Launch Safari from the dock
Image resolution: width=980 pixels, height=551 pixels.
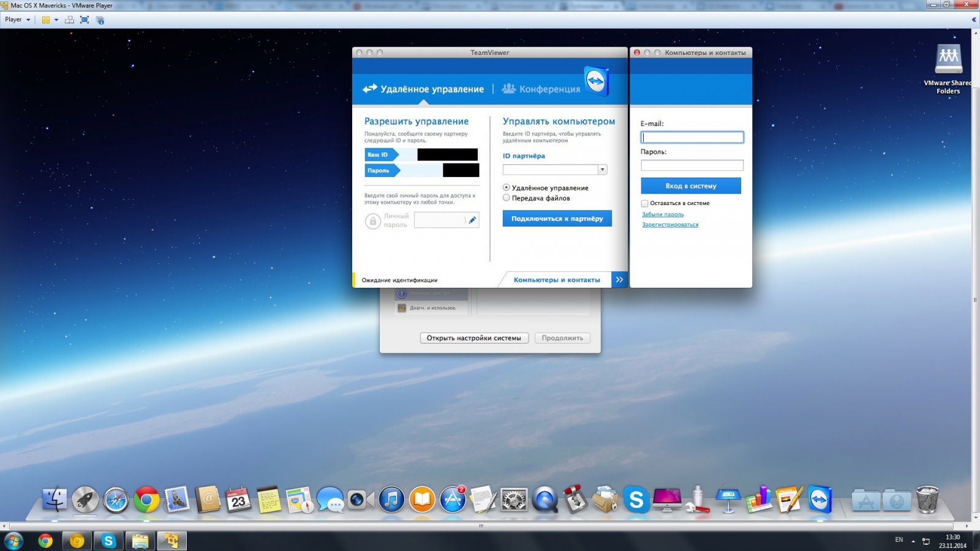tap(116, 500)
